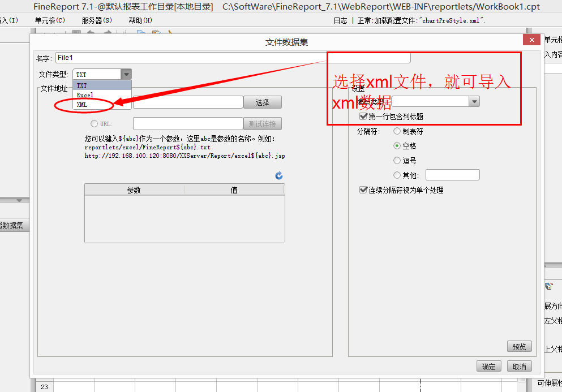Select Excel in file type list
This screenshot has width=562, height=392.
point(102,95)
